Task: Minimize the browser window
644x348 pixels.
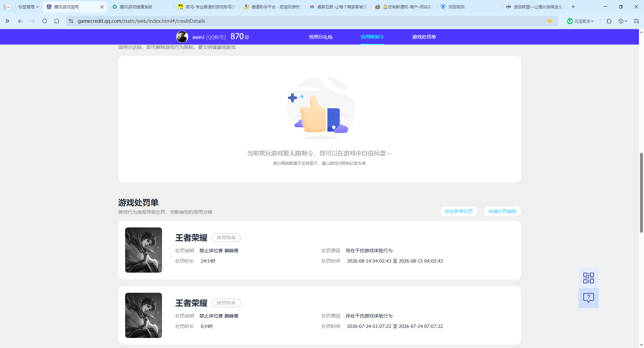Action: (x=605, y=7)
